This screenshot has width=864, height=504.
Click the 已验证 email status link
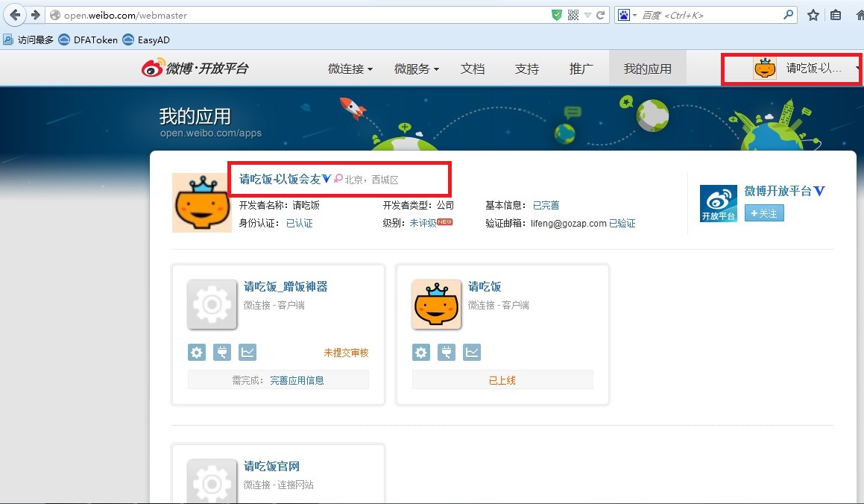622,223
